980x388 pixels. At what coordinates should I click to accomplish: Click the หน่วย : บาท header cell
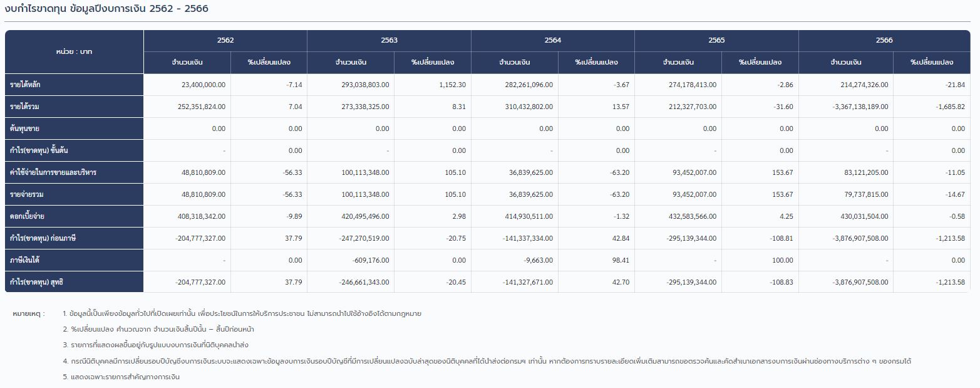[75, 51]
